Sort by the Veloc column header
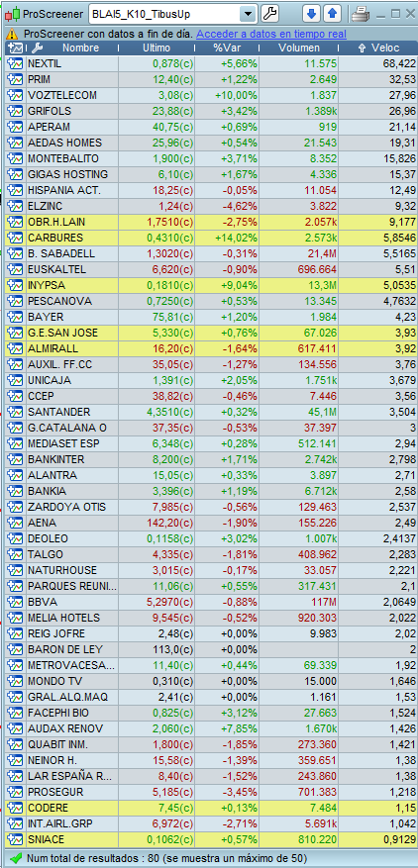 [x=378, y=48]
